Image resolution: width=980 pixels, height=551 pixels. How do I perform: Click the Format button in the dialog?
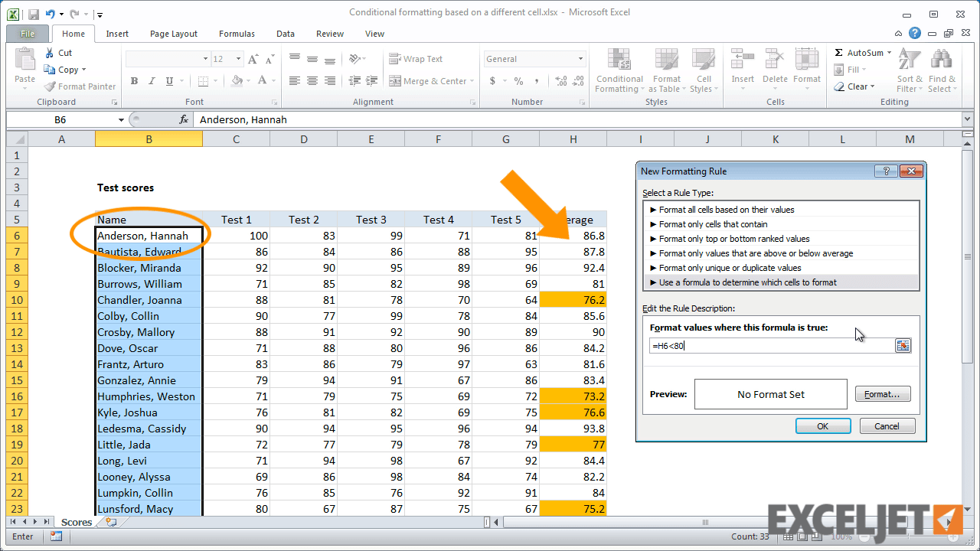point(882,393)
